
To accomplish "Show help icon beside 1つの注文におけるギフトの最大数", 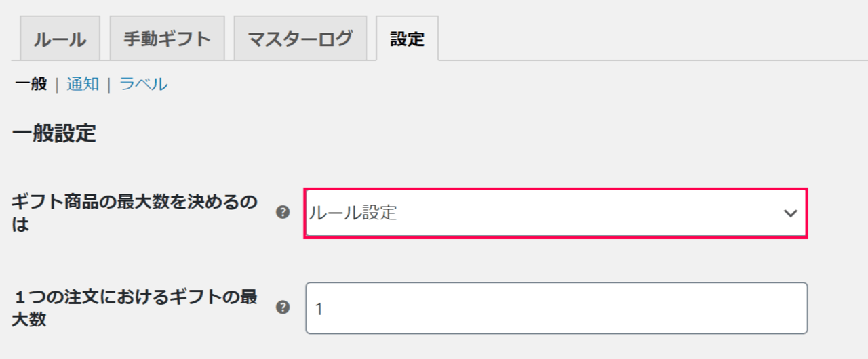I will [283, 308].
